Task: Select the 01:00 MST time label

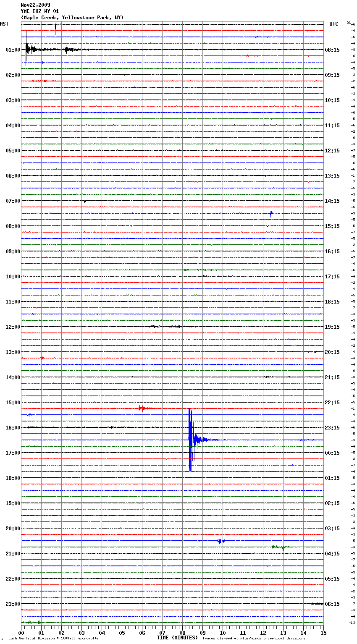Action: (13, 50)
